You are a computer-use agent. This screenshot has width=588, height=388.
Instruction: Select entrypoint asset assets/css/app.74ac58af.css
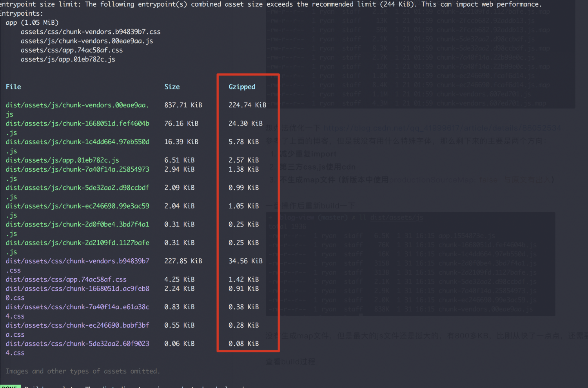[72, 50]
